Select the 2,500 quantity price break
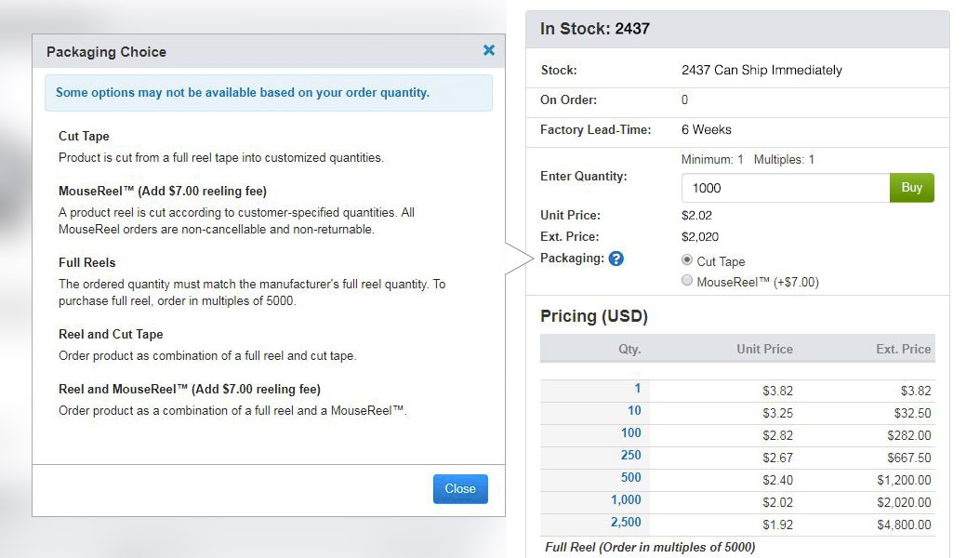Screen dimensions: 980x558 click(626, 523)
